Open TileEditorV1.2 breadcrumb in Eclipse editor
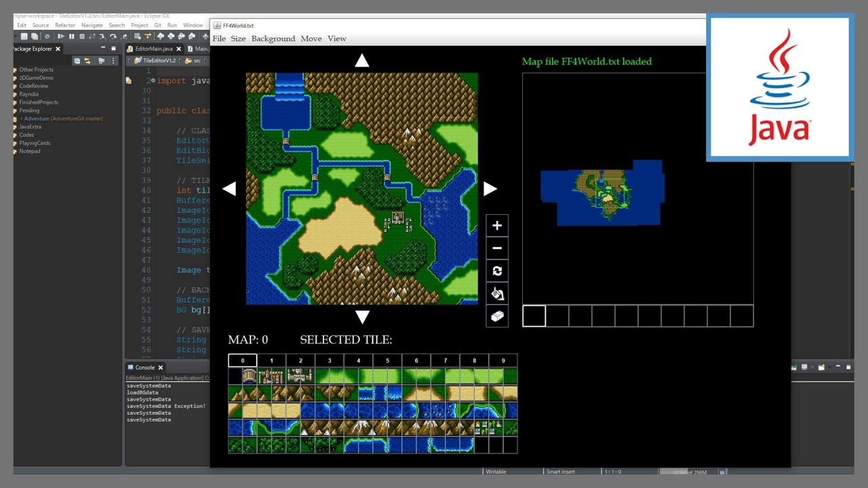Screen dimensions: 868x488 click(159, 61)
